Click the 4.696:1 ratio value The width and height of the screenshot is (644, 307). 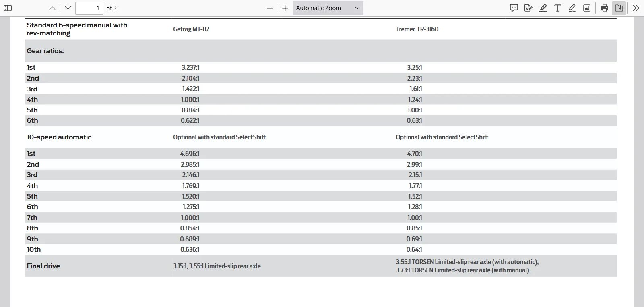(190, 153)
